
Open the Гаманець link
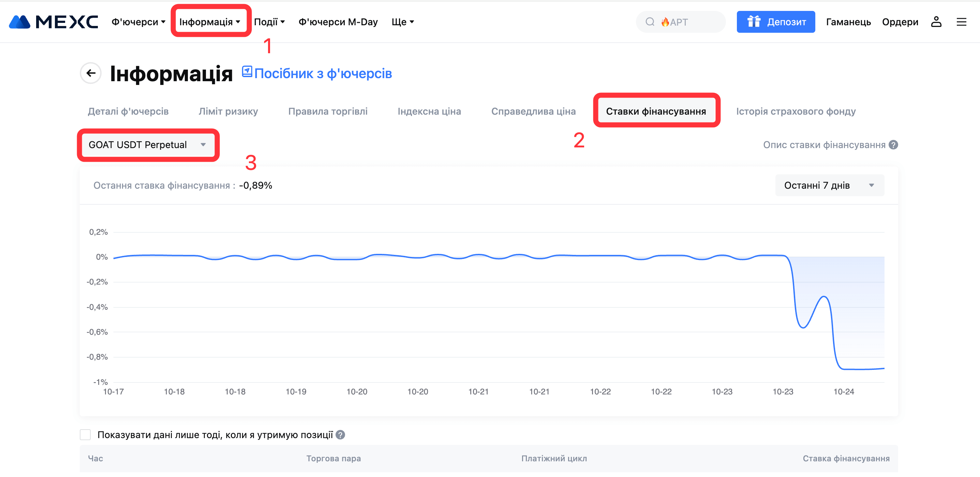point(848,22)
